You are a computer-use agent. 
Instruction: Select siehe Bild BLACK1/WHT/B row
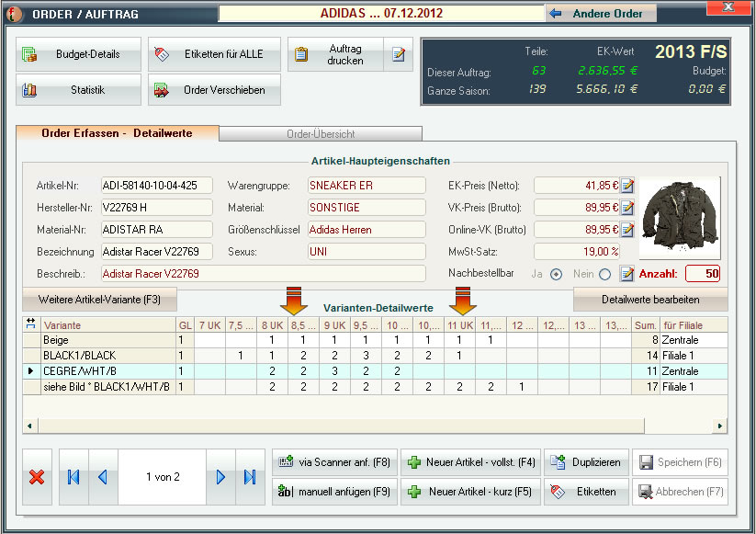click(x=375, y=387)
